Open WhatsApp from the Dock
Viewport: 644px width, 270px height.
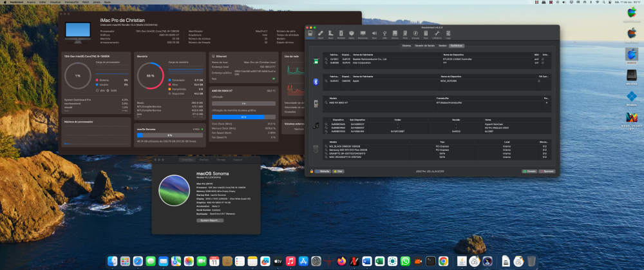[x=405, y=261]
